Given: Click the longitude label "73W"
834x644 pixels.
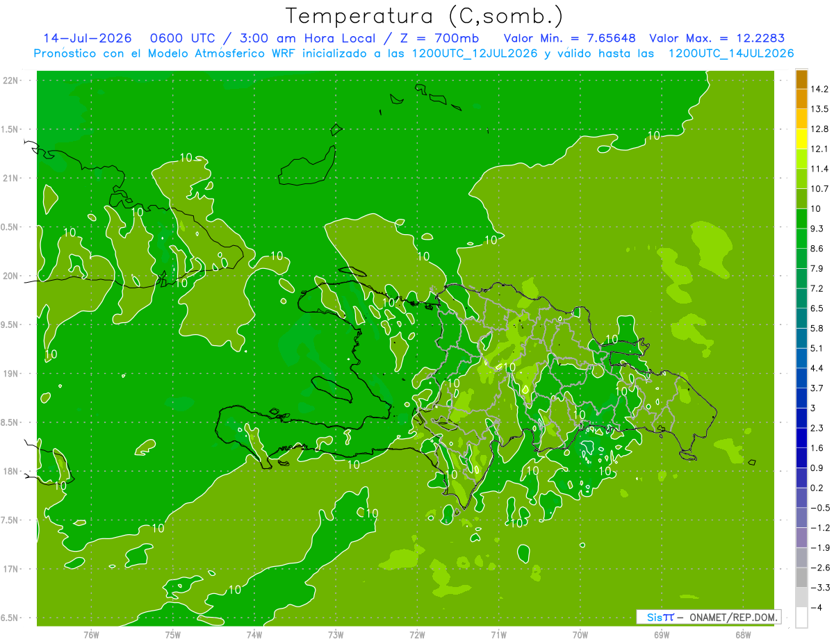Looking at the screenshot, I should (x=336, y=635).
